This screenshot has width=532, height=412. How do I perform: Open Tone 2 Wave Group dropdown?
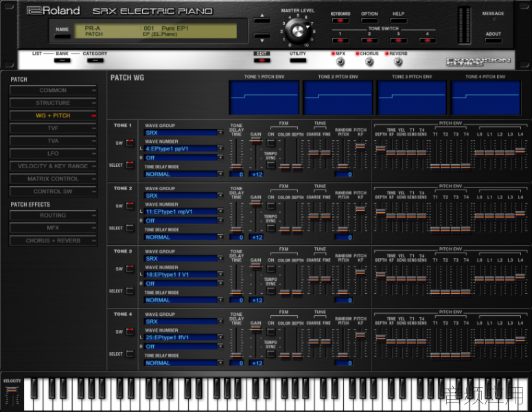(x=183, y=196)
